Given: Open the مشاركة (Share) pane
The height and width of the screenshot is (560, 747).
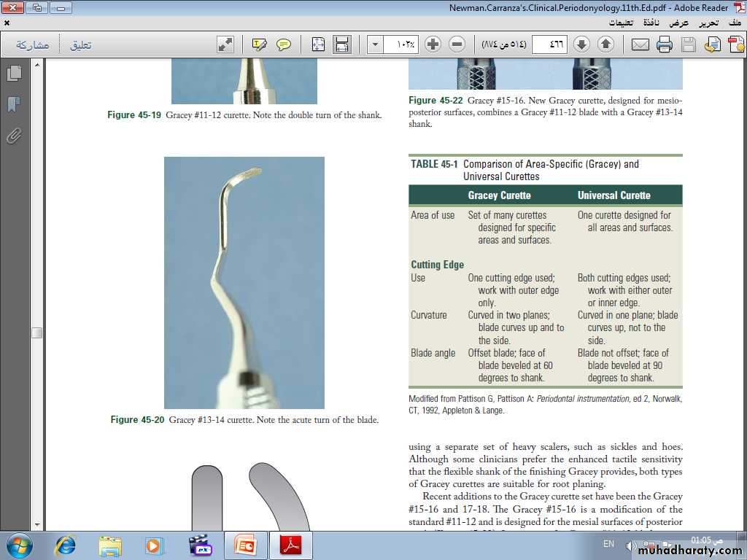Looking at the screenshot, I should (33, 45).
